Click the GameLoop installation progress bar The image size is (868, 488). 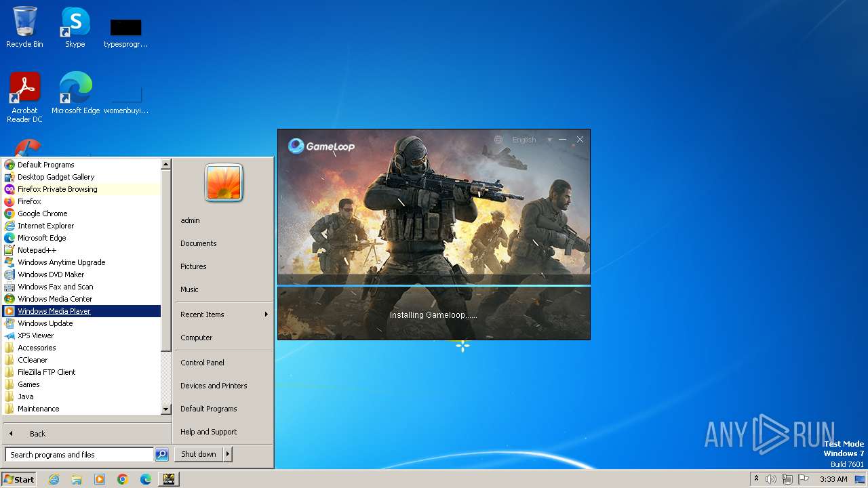[x=434, y=285]
